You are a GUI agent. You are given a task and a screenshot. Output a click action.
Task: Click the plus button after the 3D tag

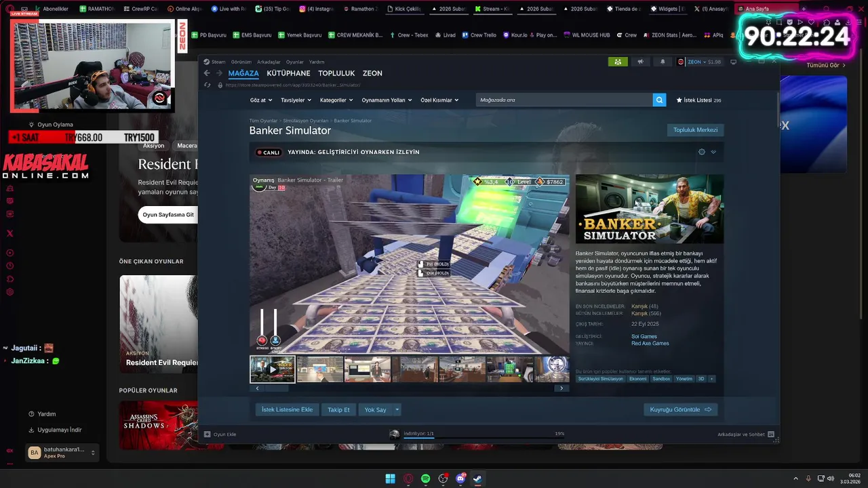[x=711, y=379]
